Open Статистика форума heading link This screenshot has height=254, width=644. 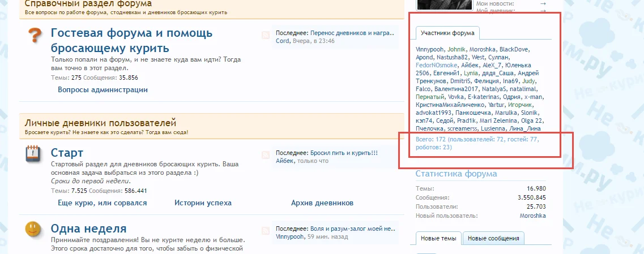click(456, 174)
